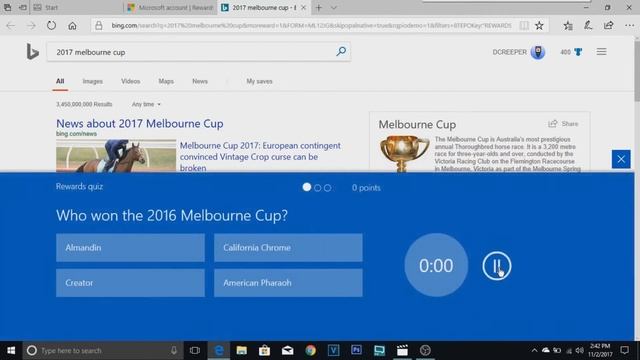This screenshot has width=640, height=360.
Task: Click the set-tabs-aside icon
Action: [23, 7]
